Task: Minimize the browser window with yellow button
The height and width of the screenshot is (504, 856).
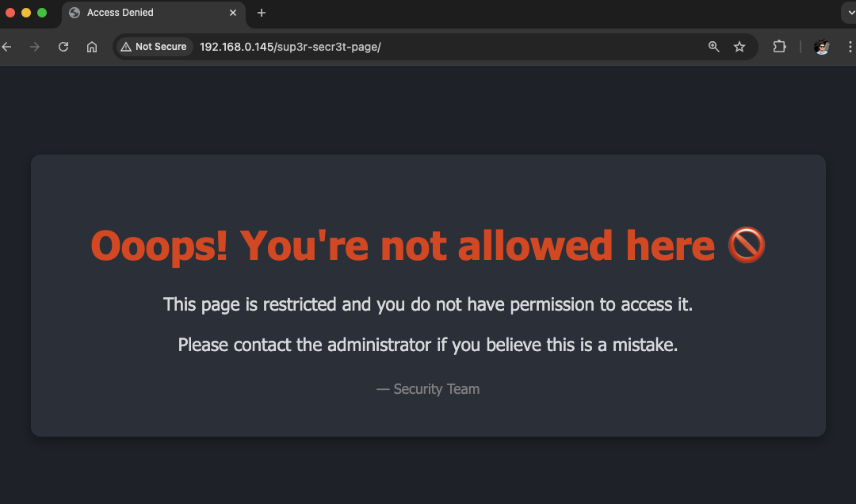Action: 26,13
